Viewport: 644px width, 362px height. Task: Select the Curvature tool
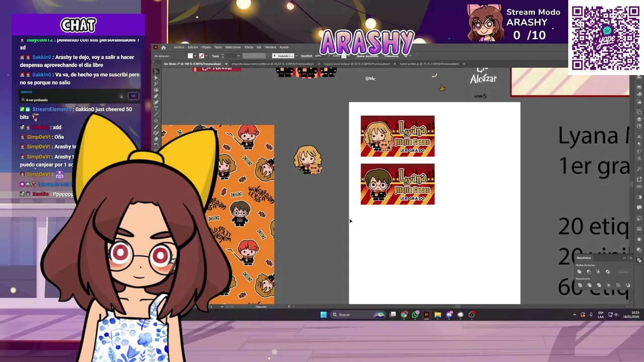pyautogui.click(x=156, y=102)
